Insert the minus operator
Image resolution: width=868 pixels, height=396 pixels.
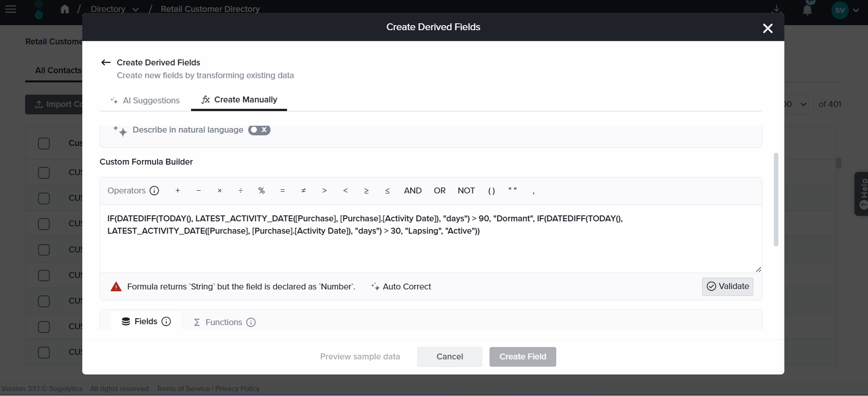click(x=199, y=191)
